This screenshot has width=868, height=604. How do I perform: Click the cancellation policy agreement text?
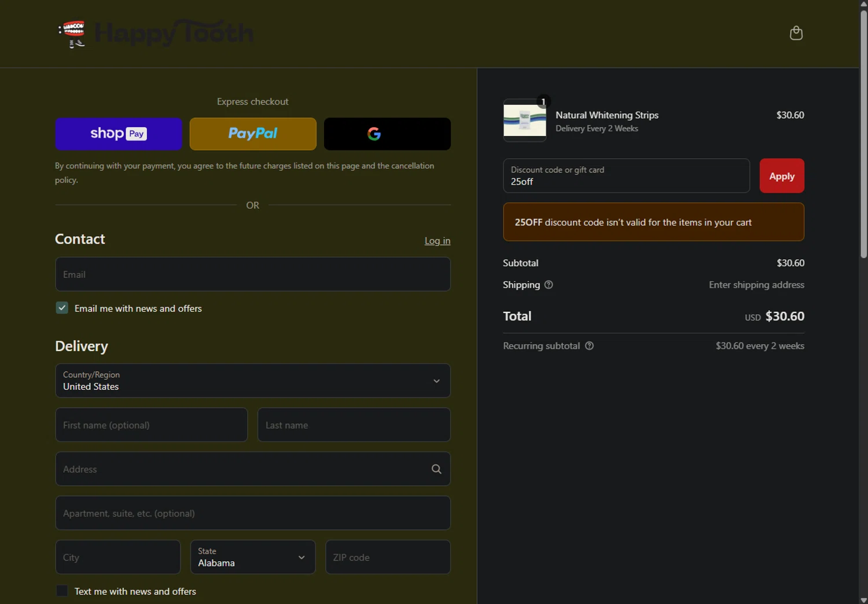[245, 172]
